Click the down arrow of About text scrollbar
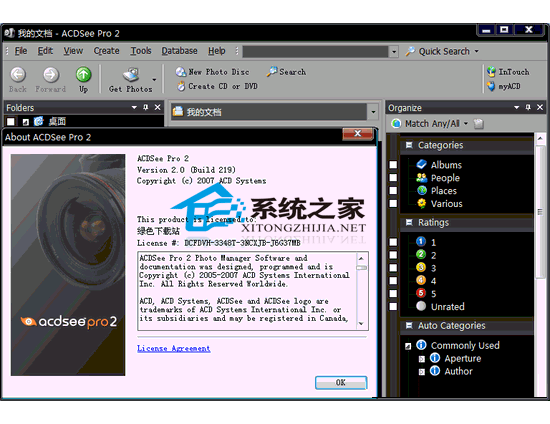This screenshot has width=550, height=424. coord(362,324)
